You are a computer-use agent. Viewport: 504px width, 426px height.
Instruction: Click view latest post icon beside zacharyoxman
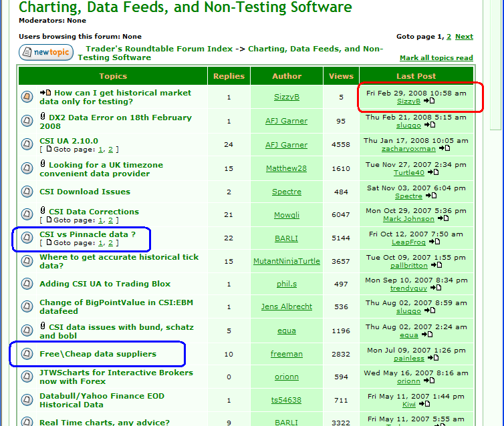444,149
